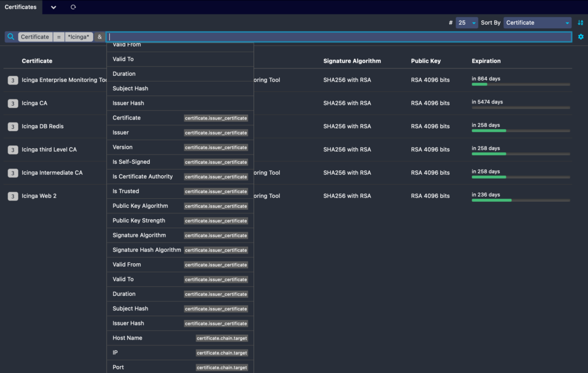Click the badge next to Icinga Enterprise Monitoring Tool
Viewport: 588px width, 373px height.
click(13, 80)
